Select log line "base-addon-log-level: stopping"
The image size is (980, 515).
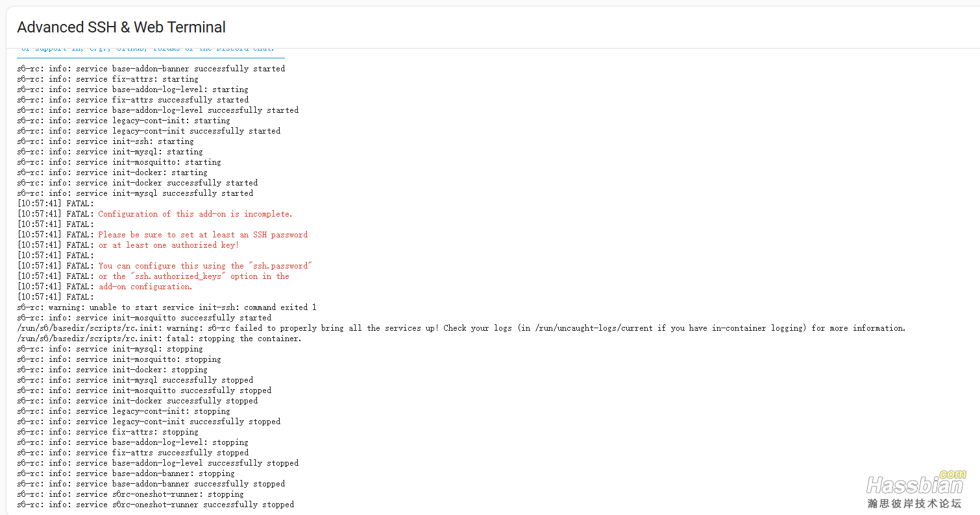[133, 442]
